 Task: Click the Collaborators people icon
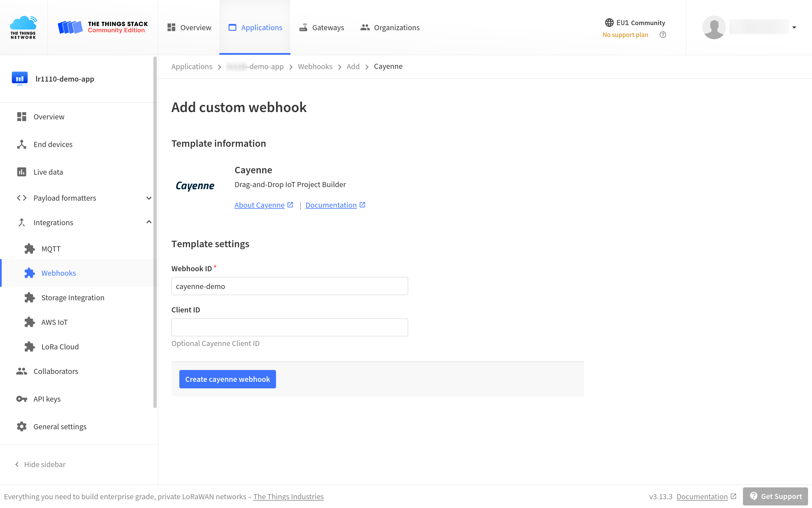pyautogui.click(x=21, y=371)
